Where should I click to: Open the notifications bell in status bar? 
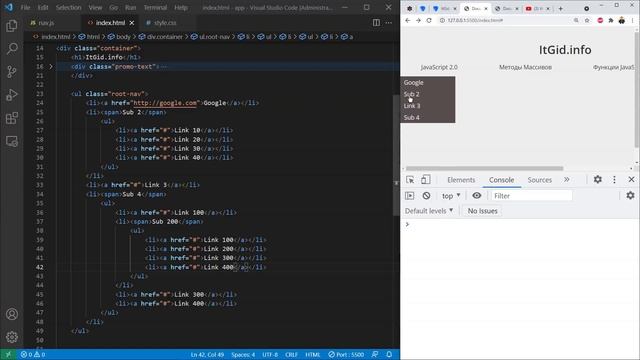(x=389, y=354)
